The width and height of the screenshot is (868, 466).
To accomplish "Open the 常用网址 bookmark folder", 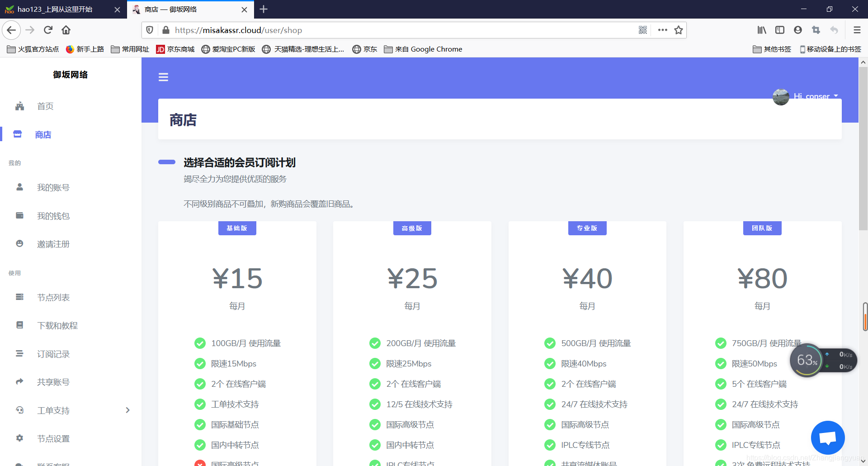I will (130, 49).
